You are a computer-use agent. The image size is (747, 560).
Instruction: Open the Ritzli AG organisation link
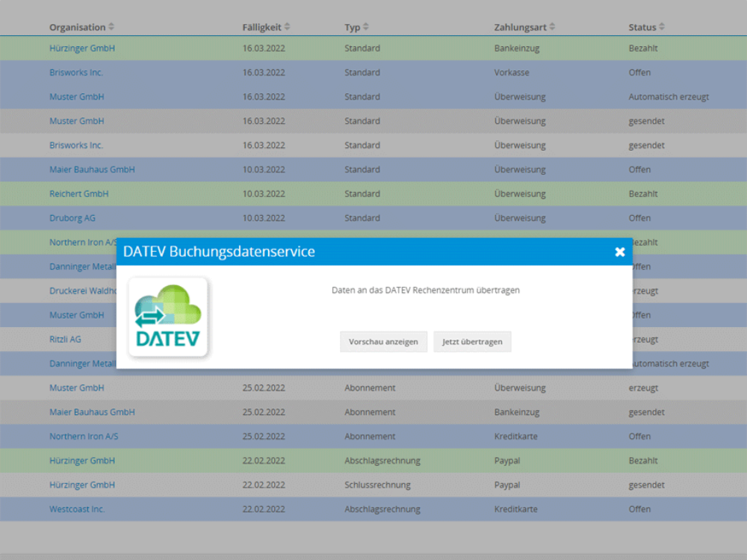coord(65,339)
